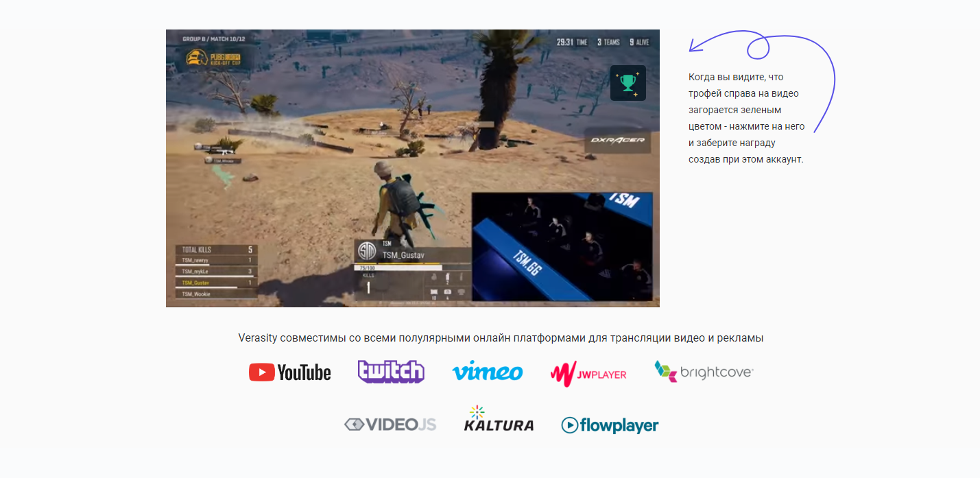980x487 pixels.
Task: Click the TSM team emblem beside TSM_Gustav
Action: click(366, 250)
